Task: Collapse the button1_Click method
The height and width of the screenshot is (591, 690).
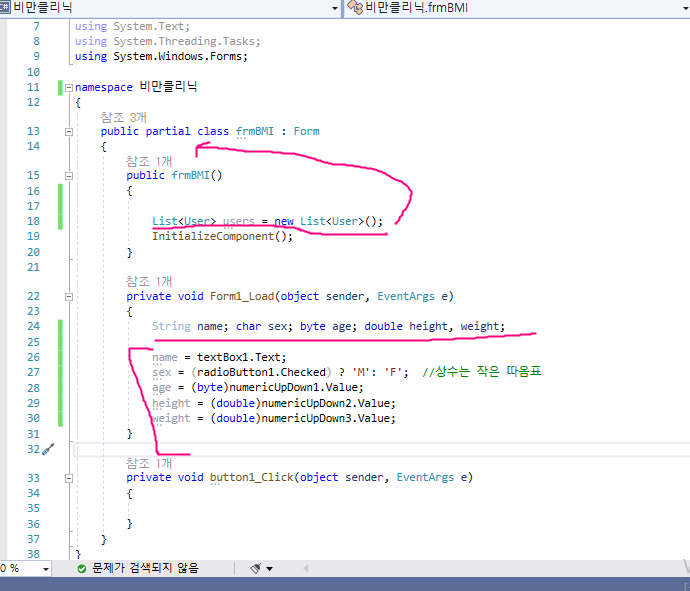Action: (69, 478)
